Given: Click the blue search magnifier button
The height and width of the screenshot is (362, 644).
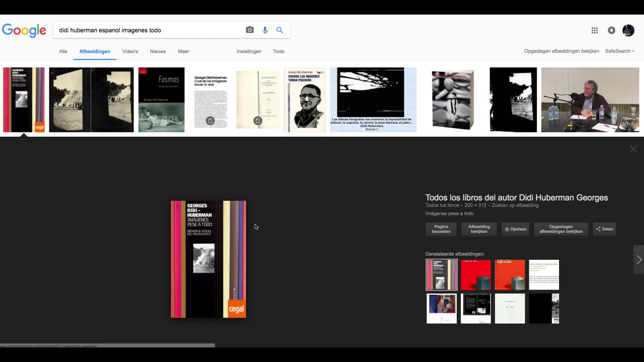Looking at the screenshot, I should pos(280,30).
